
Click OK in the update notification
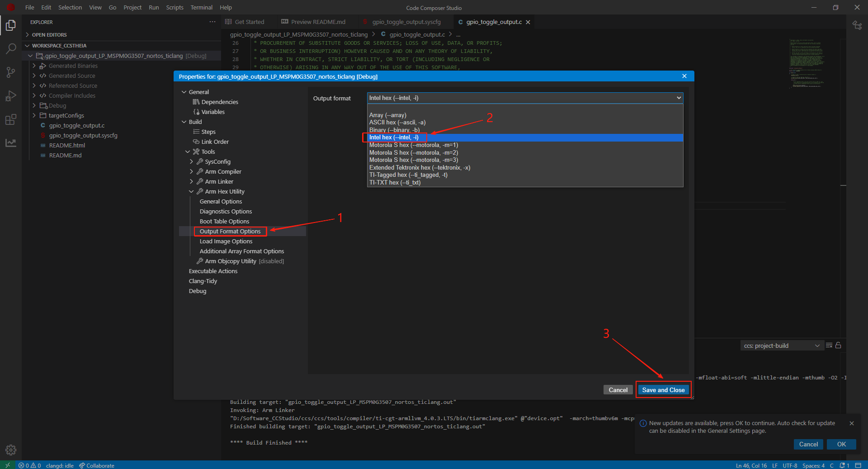[x=841, y=444]
